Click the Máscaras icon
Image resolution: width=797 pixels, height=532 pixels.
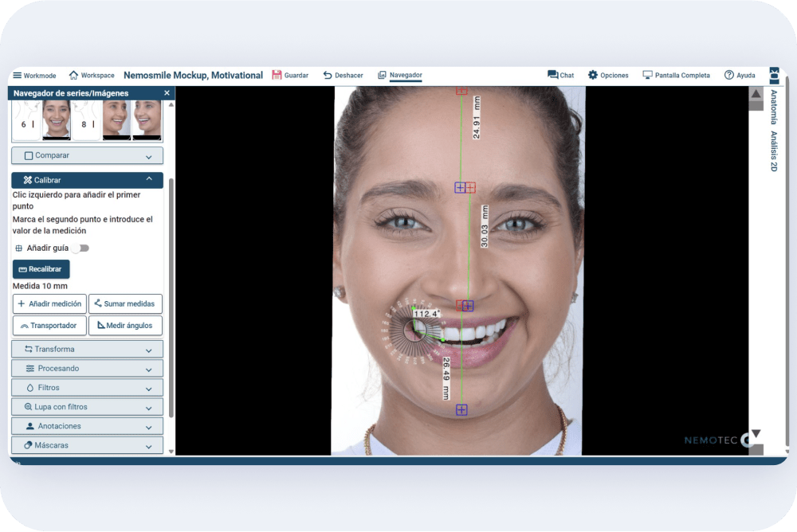pos(29,445)
